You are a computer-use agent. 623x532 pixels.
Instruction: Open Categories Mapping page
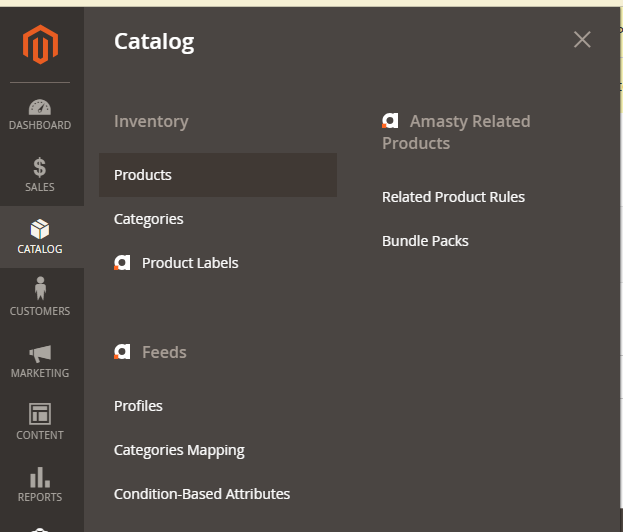[x=179, y=450]
